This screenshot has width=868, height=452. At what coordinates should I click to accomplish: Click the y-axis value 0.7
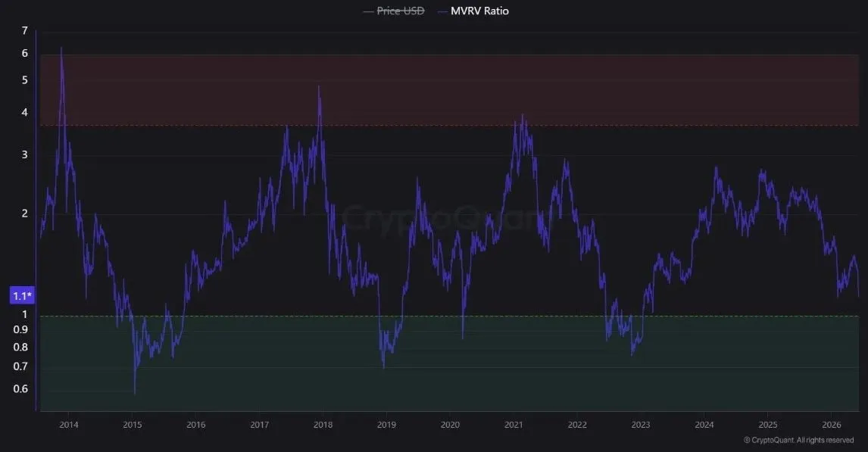pyautogui.click(x=20, y=366)
